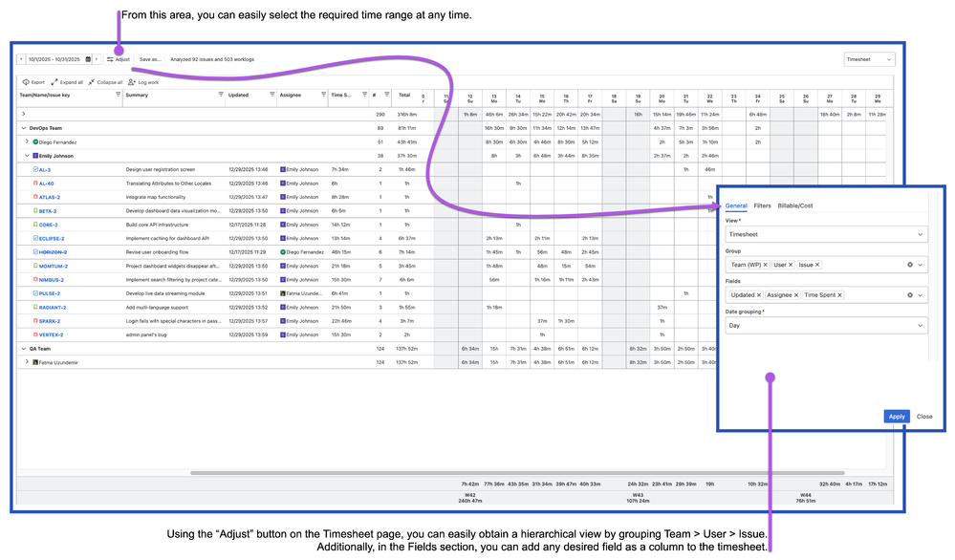Screen dimensions: 955x560
Task: Click Diego Fernandez's green avatar icon
Action: pos(35,141)
